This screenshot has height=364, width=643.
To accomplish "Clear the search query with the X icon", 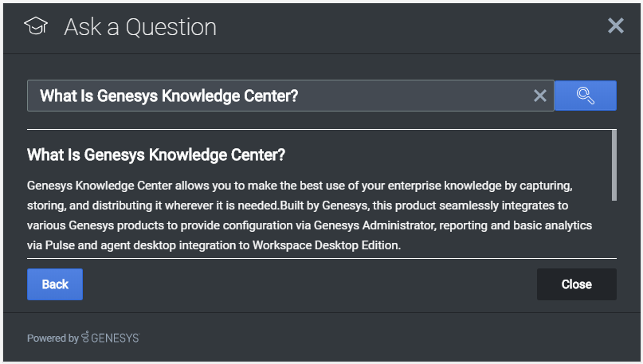I will [540, 96].
